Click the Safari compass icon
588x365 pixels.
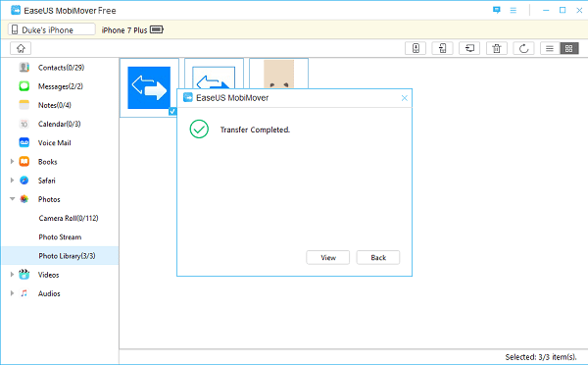(24, 181)
